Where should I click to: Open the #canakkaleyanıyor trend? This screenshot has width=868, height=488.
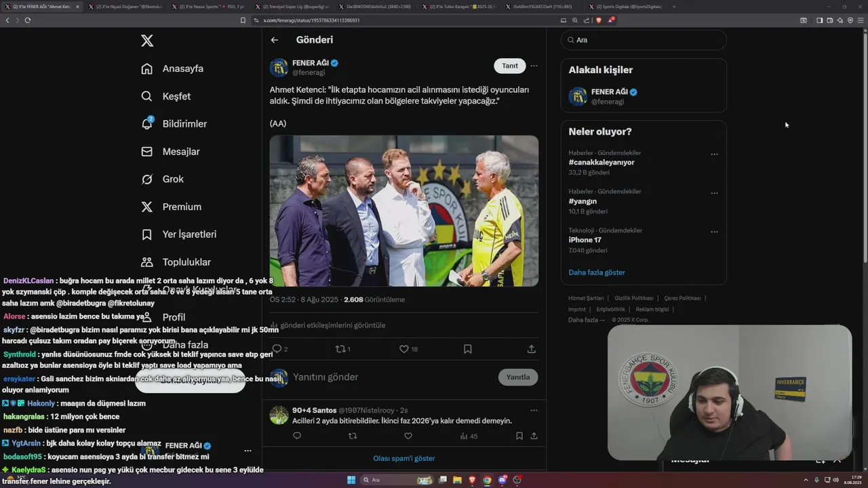(601, 163)
